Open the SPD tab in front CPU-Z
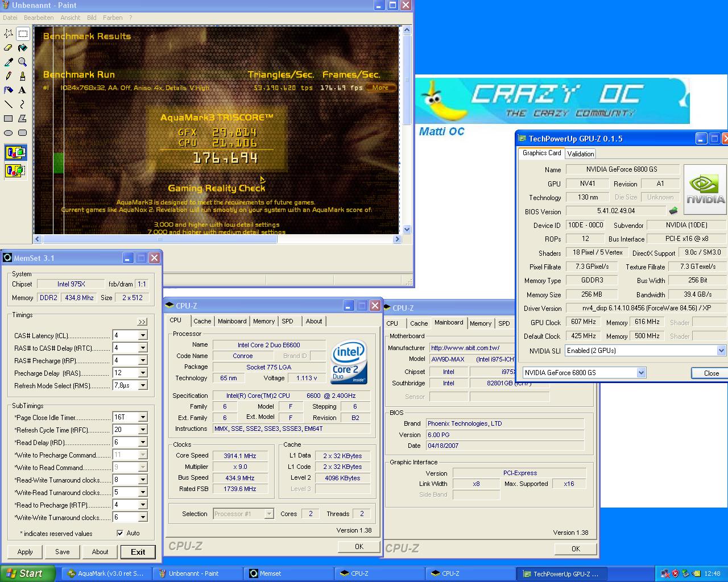Viewport: 728px width, 582px height. tap(288, 321)
